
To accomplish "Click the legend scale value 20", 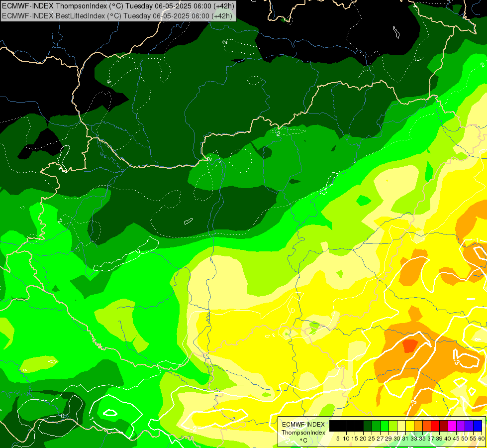I will click(363, 439).
